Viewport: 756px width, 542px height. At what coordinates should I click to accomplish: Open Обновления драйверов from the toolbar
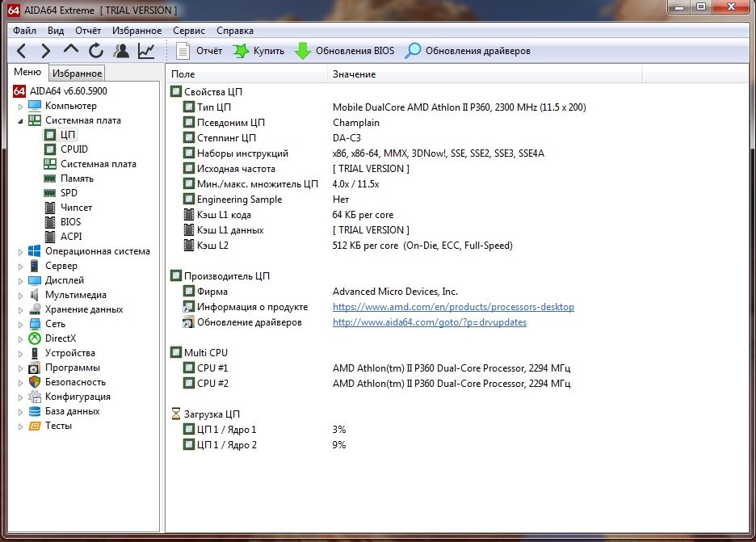click(x=467, y=51)
